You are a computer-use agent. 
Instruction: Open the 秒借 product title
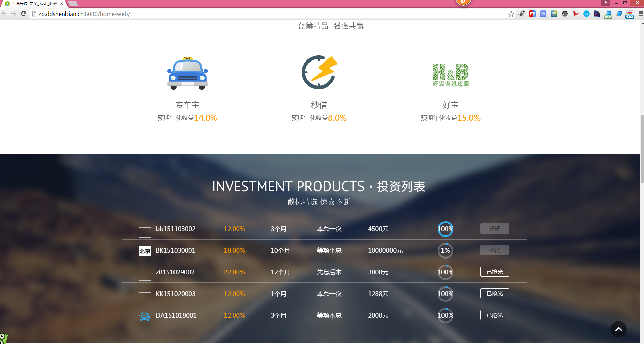click(319, 105)
